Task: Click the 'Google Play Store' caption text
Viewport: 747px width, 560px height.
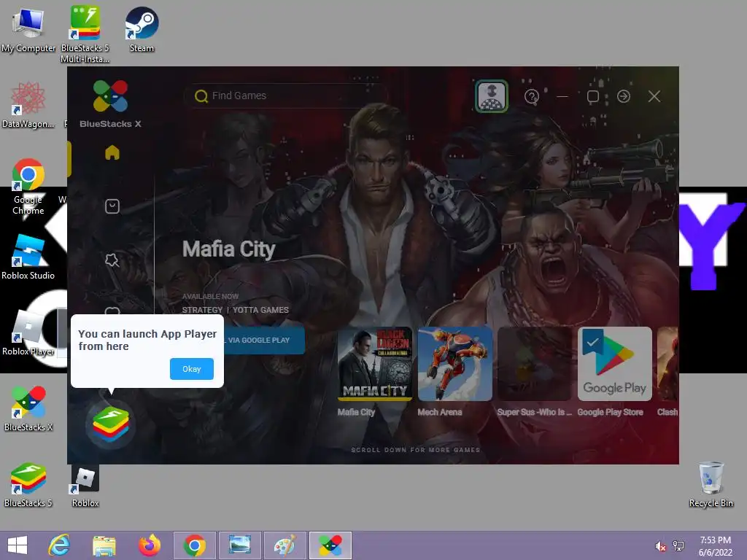Action: pyautogui.click(x=611, y=412)
